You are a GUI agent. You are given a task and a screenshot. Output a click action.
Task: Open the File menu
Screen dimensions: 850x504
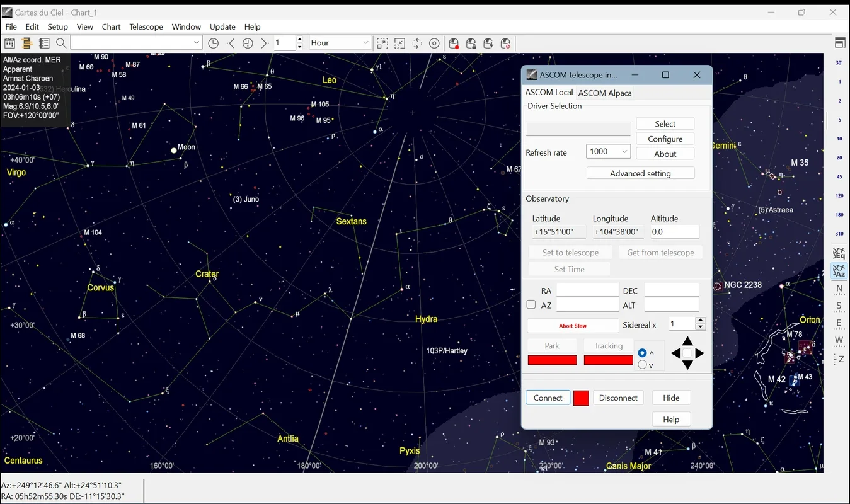click(x=11, y=26)
